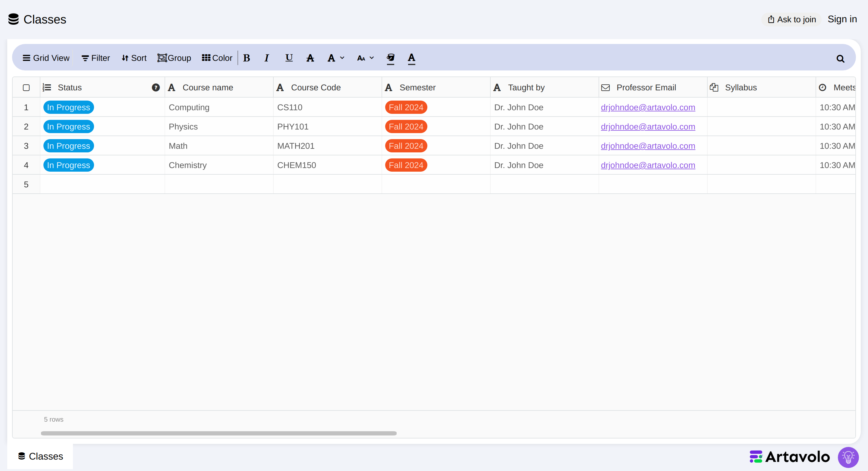Image resolution: width=868 pixels, height=471 pixels.
Task: Click the Classes database icon in header
Action: click(x=14, y=19)
